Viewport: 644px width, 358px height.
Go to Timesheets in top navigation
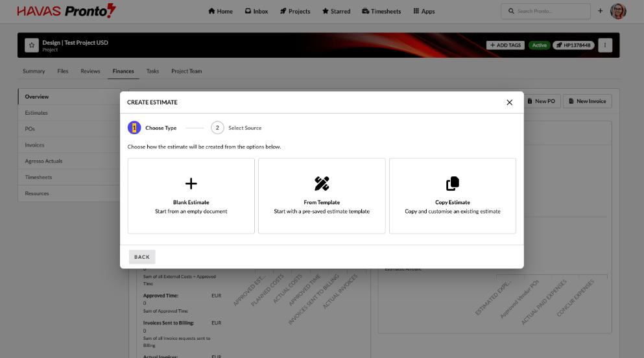coord(382,11)
